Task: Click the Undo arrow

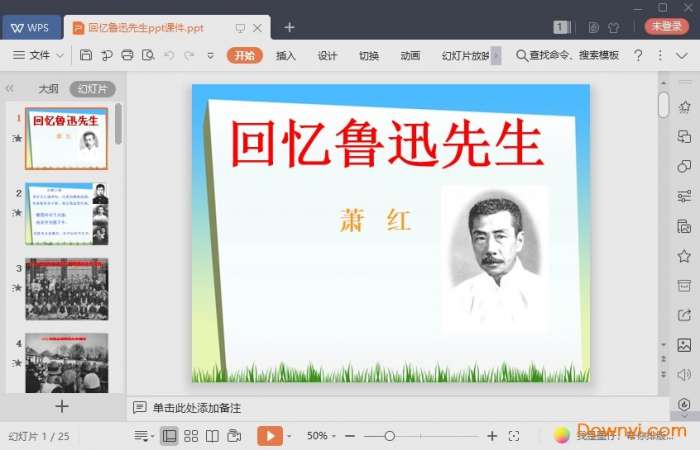Action: pos(169,56)
